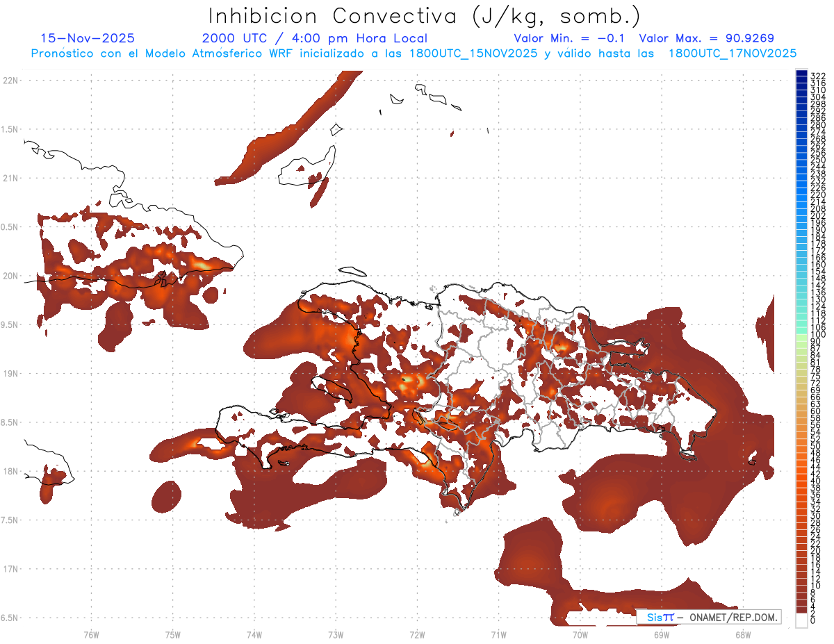This screenshot has width=834, height=644.
Task: Click the date label '15-Nov-2025'
Action: tap(88, 38)
